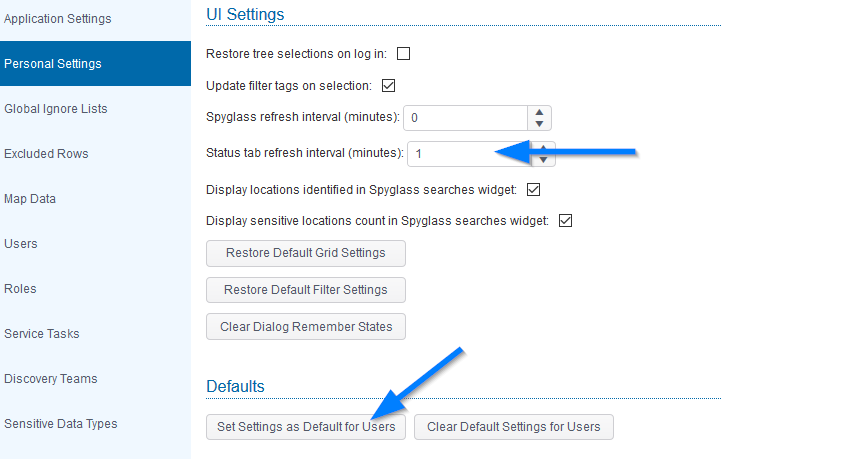Screen dimensions: 864x461
Task: Select Personal Settings in sidebar
Action: pyautogui.click(x=53, y=64)
